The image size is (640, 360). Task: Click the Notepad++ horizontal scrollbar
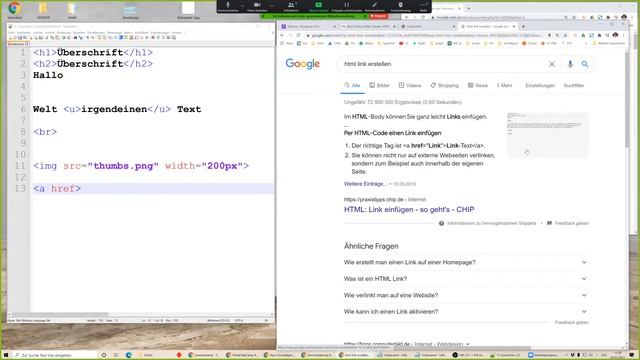pyautogui.click(x=60, y=314)
